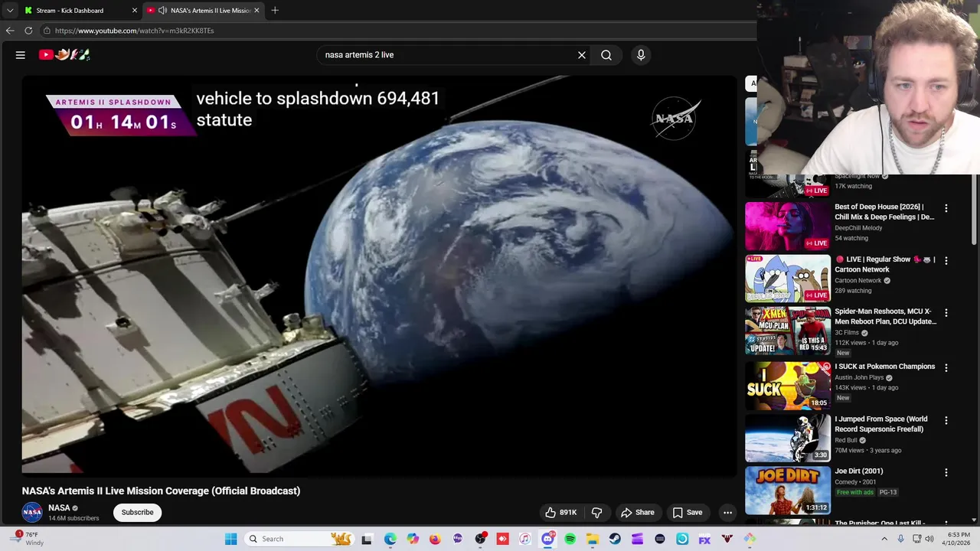Close the Kick Dashboard tab
Viewport: 980px width, 551px height.
click(135, 11)
